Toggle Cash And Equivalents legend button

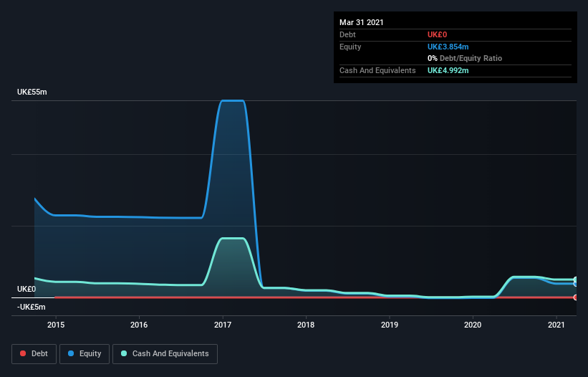[x=165, y=354]
